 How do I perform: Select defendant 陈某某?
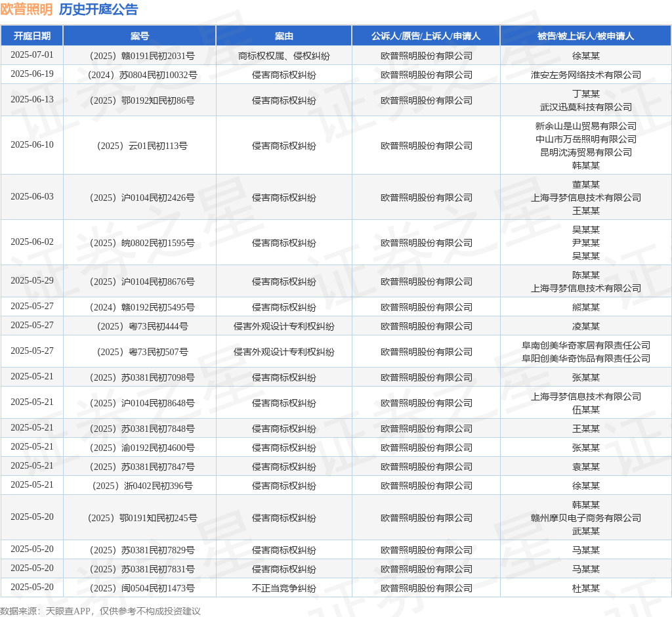(586, 275)
